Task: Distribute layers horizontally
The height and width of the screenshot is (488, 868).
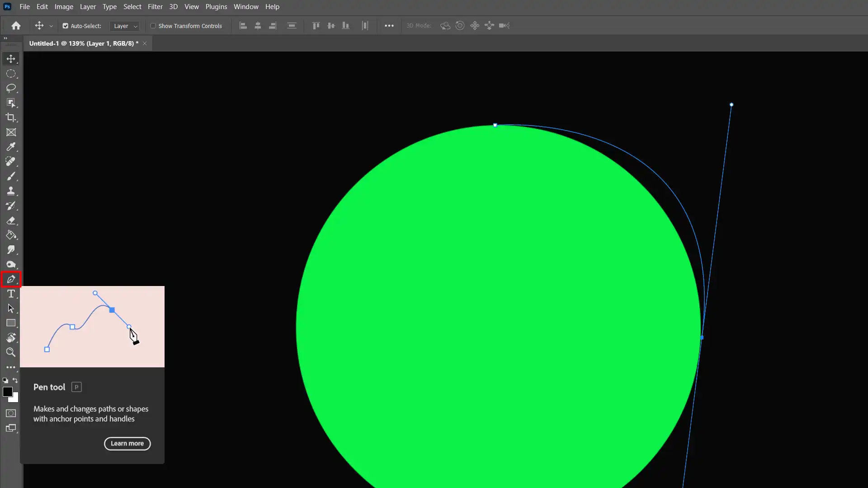Action: (365, 26)
